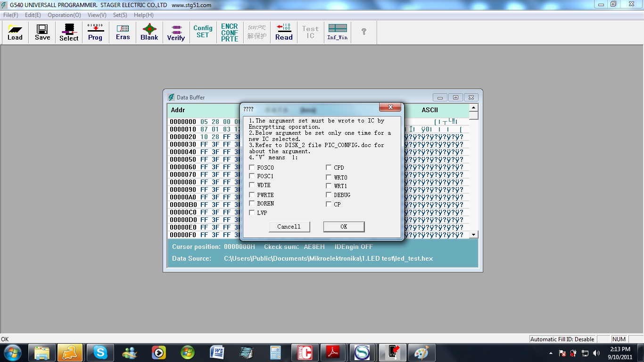Click Data Buffer scrollbar up arrow
This screenshot has height=362, width=644.
pos(474,108)
